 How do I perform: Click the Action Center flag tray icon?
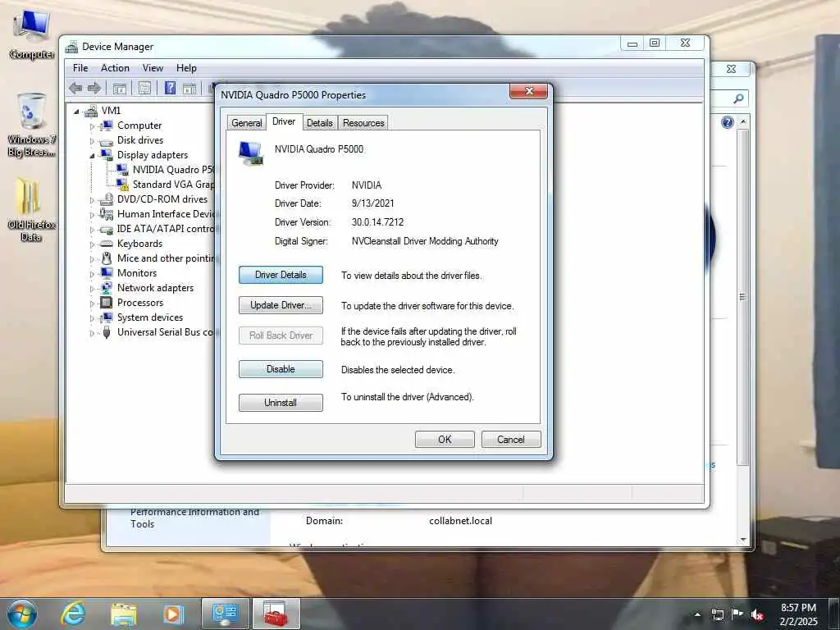[737, 614]
